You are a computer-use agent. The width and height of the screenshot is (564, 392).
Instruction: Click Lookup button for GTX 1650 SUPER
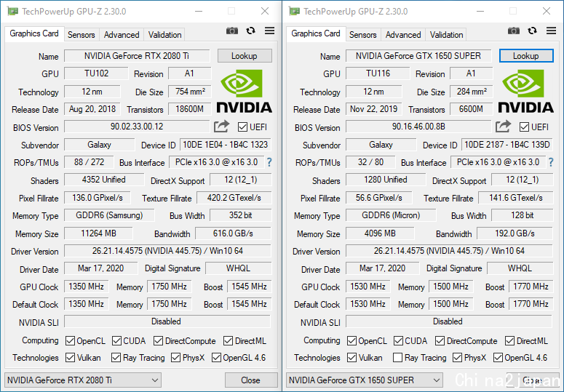(526, 56)
